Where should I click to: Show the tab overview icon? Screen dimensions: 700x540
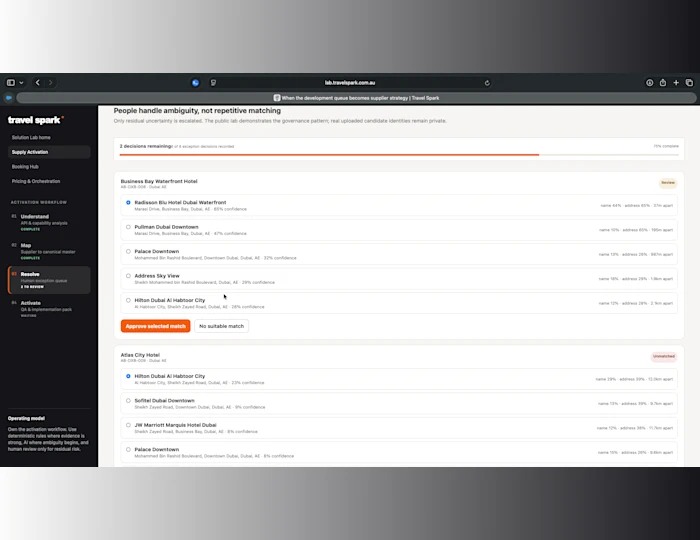pyautogui.click(x=689, y=83)
